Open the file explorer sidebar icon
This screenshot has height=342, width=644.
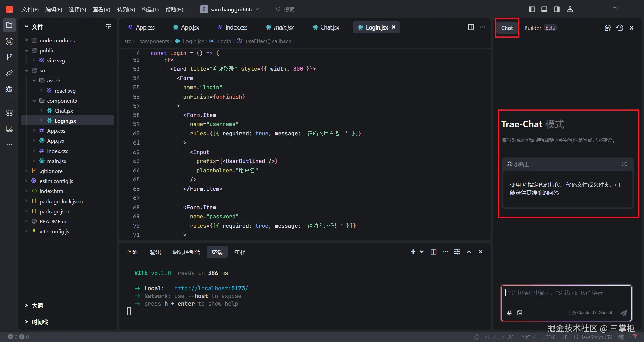coord(9,25)
